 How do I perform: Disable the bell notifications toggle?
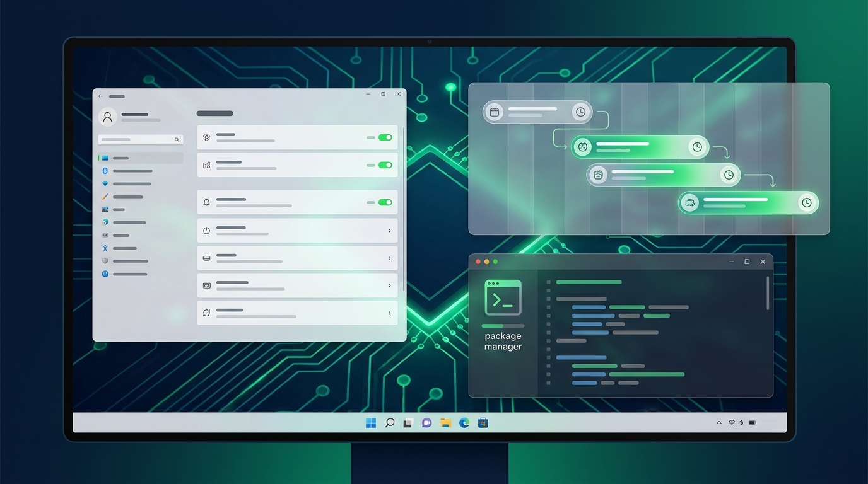385,202
